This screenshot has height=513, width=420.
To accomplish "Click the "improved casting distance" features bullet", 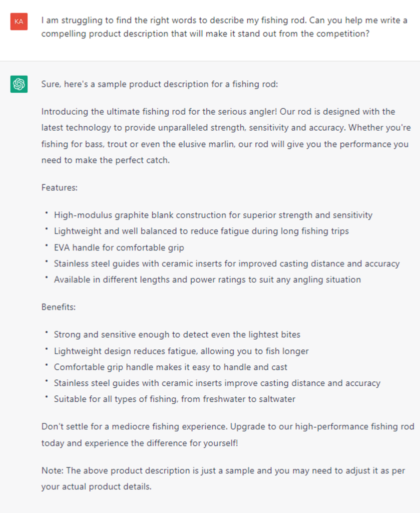I will pyautogui.click(x=226, y=263).
